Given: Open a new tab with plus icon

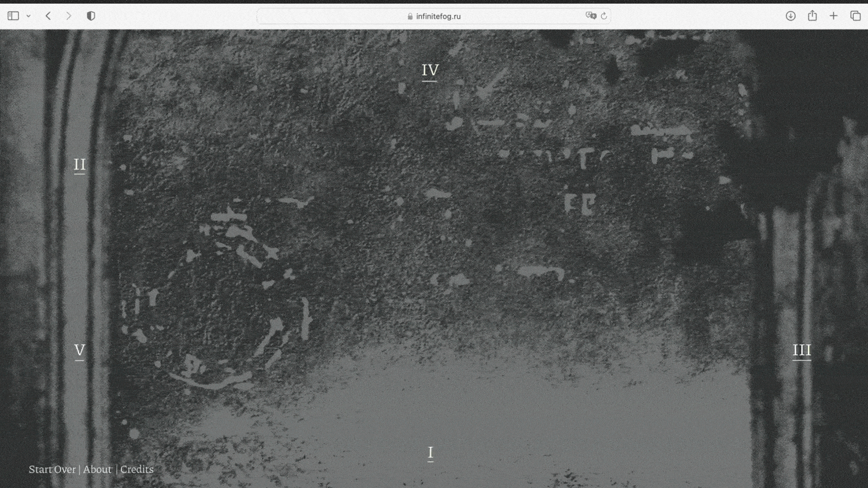Looking at the screenshot, I should tap(833, 16).
